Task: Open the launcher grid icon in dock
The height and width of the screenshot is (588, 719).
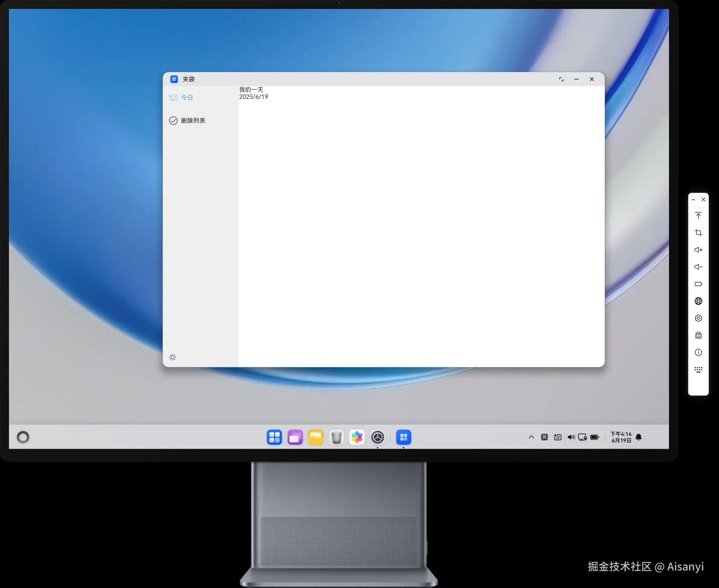Action: tap(274, 437)
